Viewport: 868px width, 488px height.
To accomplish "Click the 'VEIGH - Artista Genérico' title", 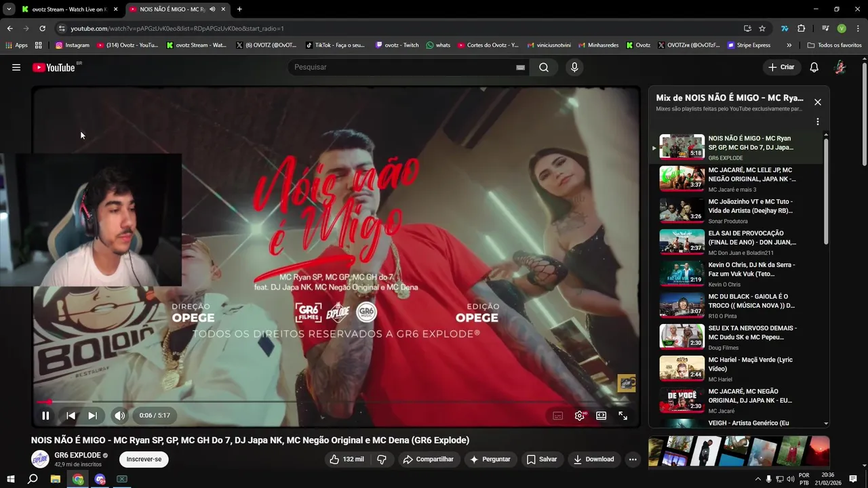I will click(750, 423).
